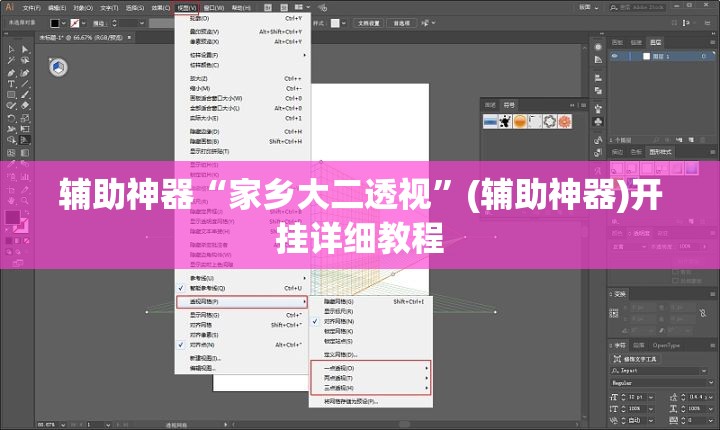The image size is (720, 430).
Task: Select the Lasso tool
Action: (25, 60)
